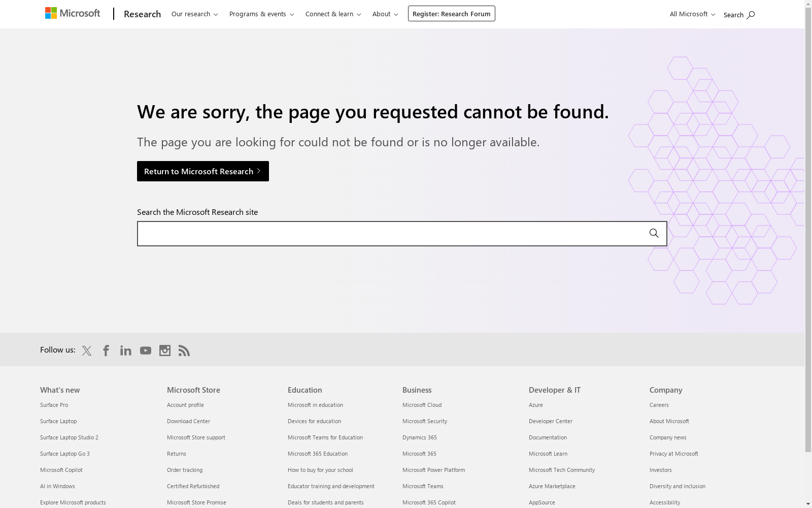
Task: Open Devices for education link
Action: pyautogui.click(x=314, y=421)
